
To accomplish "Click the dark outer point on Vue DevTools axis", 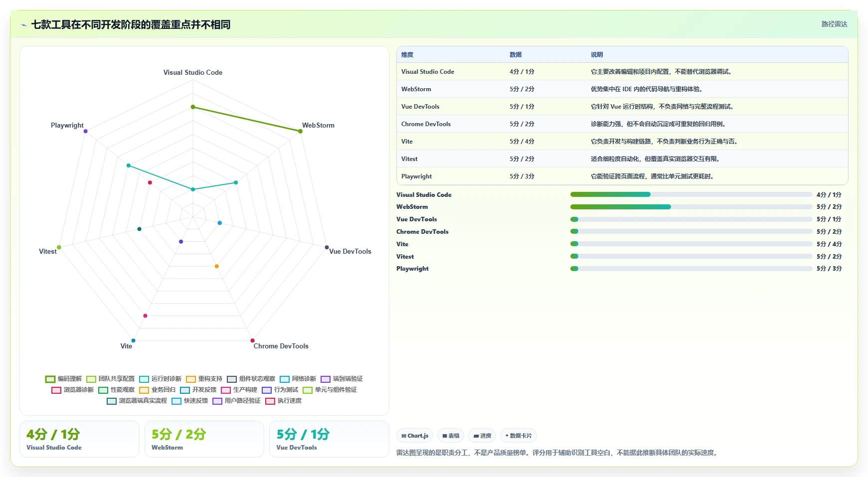I will point(327,247).
